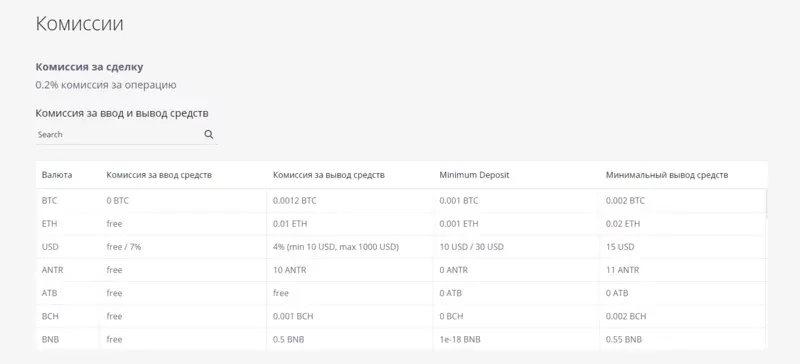Click the 10 USD / 30 USD cell
The height and width of the screenshot is (364, 800).
(471, 247)
